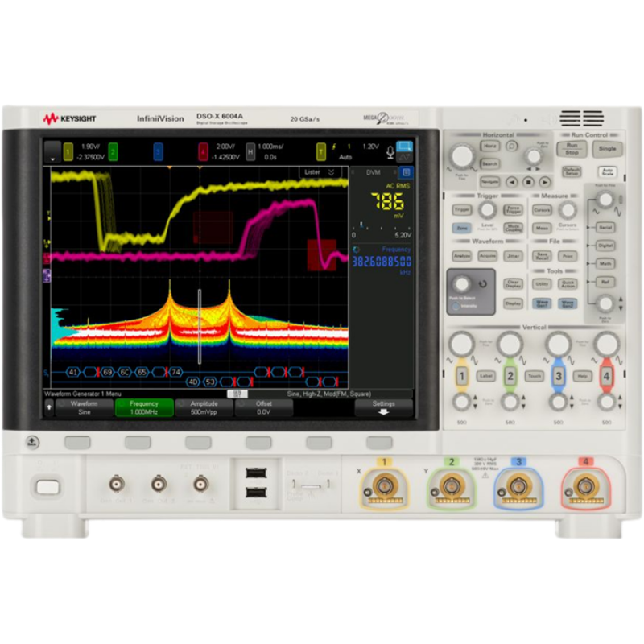Select the blue zoom rectangle touch icon

click(x=404, y=147)
